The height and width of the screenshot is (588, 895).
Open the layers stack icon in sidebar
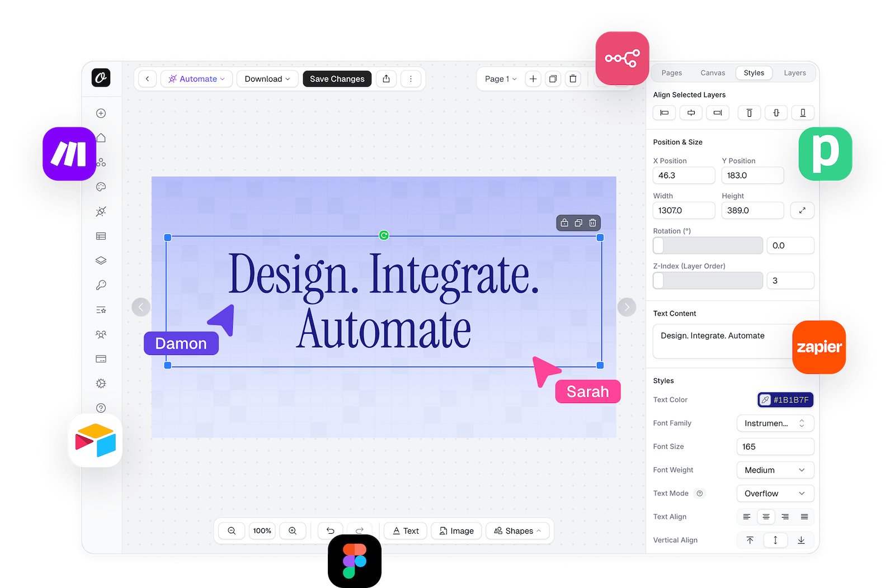pyautogui.click(x=101, y=260)
